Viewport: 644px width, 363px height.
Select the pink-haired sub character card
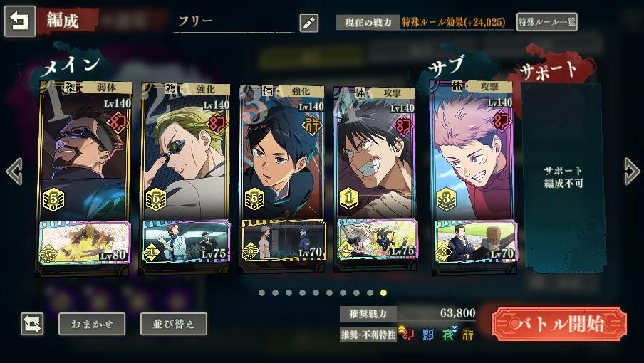tap(472, 151)
